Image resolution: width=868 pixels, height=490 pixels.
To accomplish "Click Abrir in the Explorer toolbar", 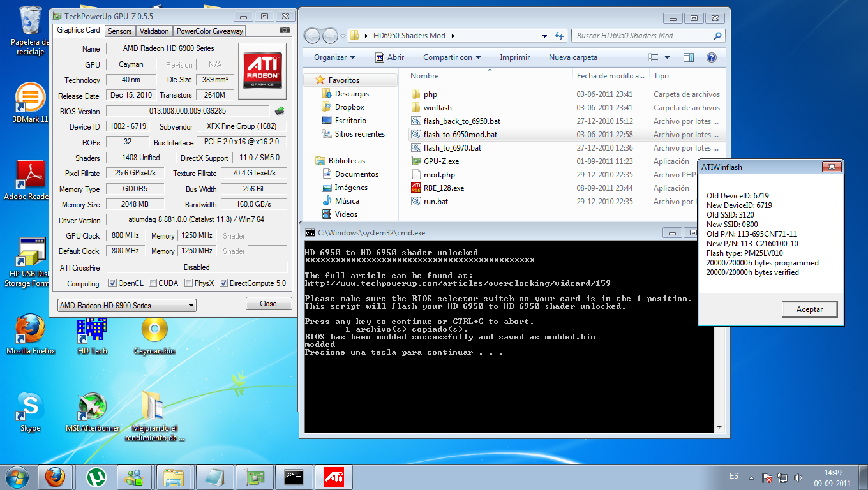I will point(389,57).
